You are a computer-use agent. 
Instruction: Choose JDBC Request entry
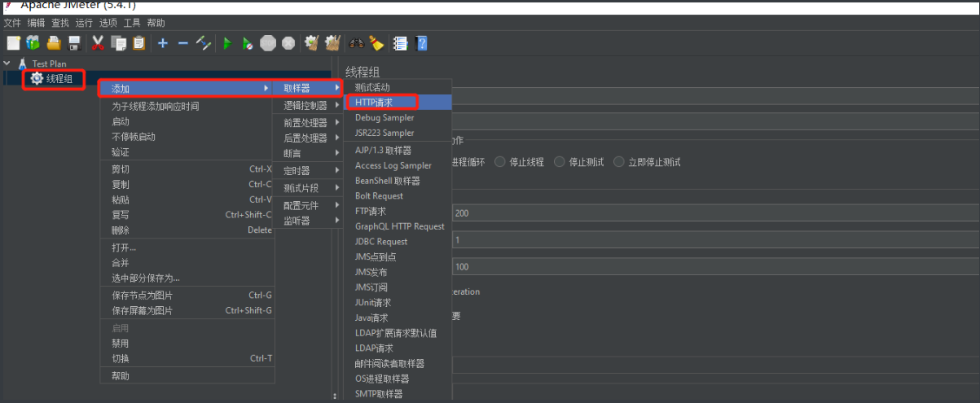click(398, 242)
